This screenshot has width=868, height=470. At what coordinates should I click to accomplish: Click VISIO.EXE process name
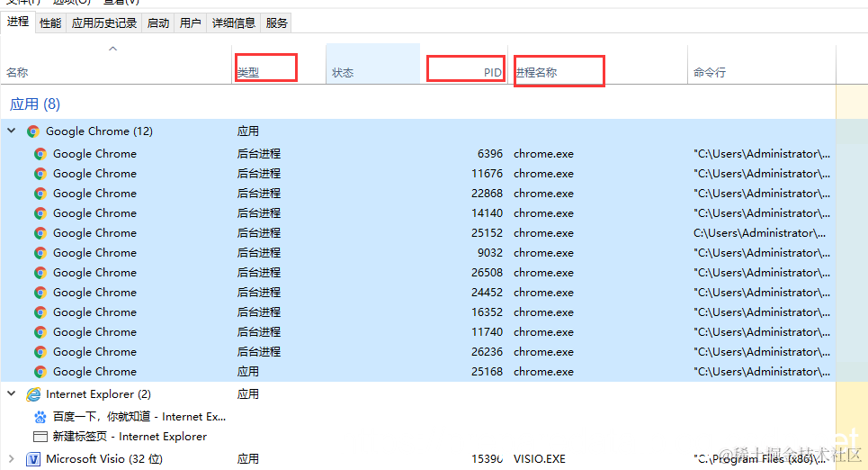(540, 459)
